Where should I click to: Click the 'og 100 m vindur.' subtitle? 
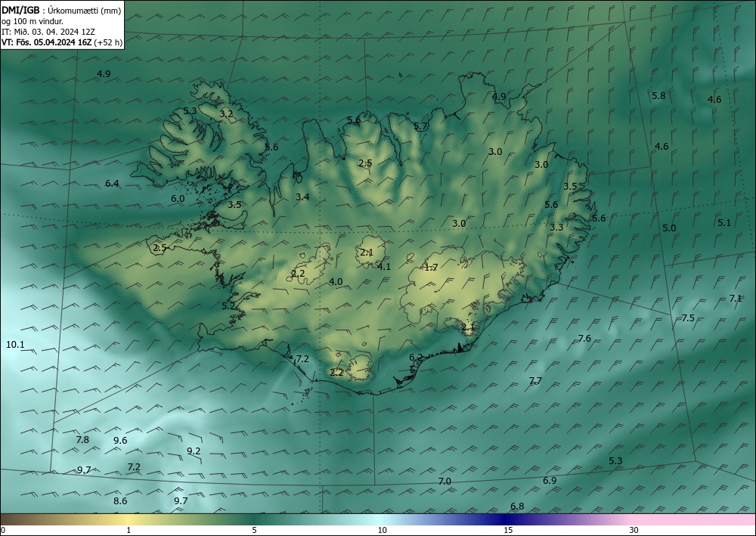[33, 20]
